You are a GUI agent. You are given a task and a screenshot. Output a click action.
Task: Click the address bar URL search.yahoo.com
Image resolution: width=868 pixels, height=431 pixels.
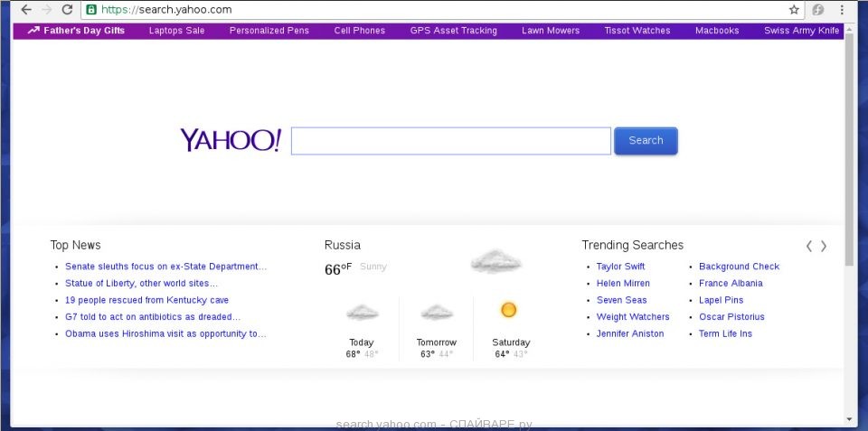(x=166, y=9)
